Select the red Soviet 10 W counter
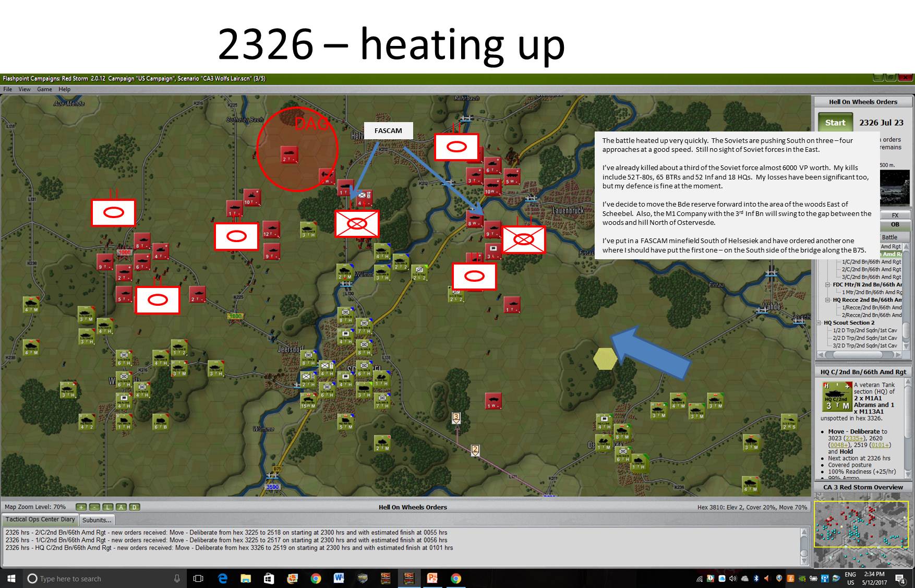Viewport: 915px width, 588px height. point(492,187)
